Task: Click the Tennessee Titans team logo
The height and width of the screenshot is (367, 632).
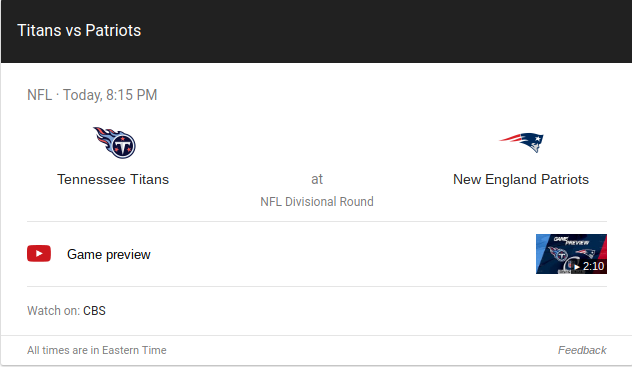Action: (x=114, y=143)
